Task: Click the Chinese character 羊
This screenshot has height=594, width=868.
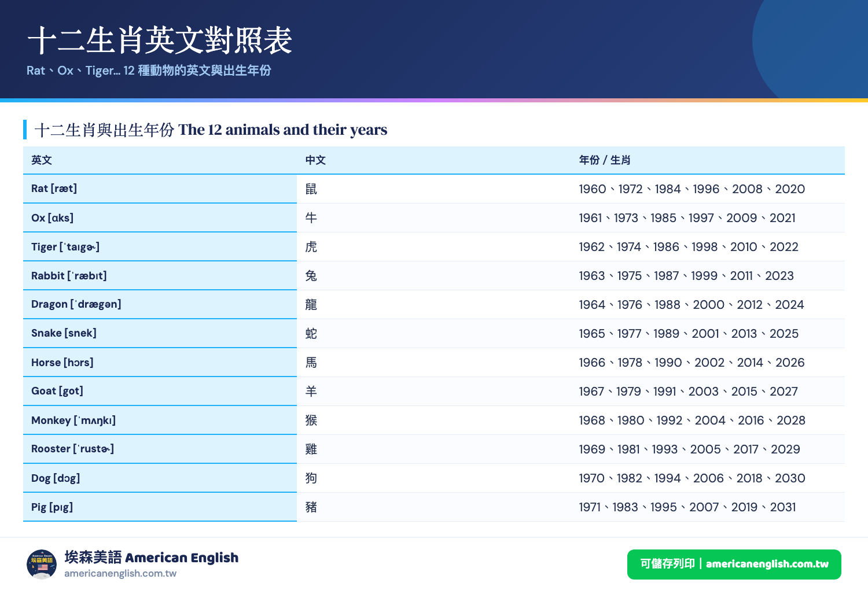Action: click(x=311, y=392)
